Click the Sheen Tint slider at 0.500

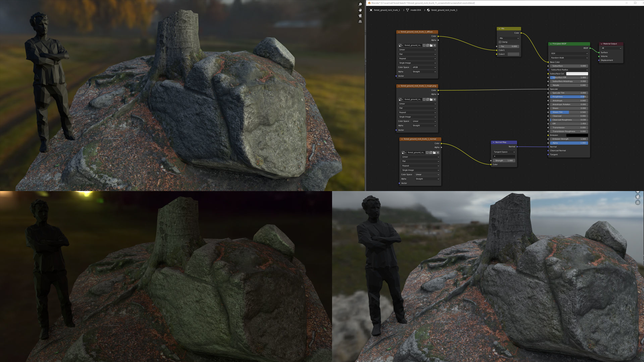569,112
